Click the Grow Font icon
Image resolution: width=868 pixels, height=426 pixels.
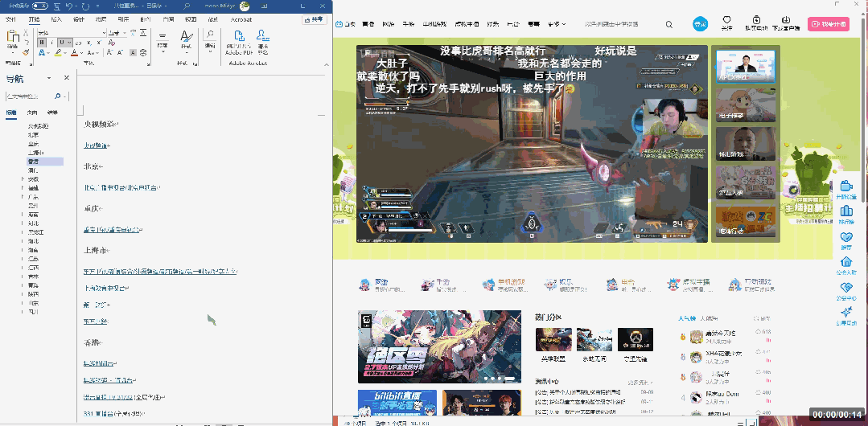109,52
